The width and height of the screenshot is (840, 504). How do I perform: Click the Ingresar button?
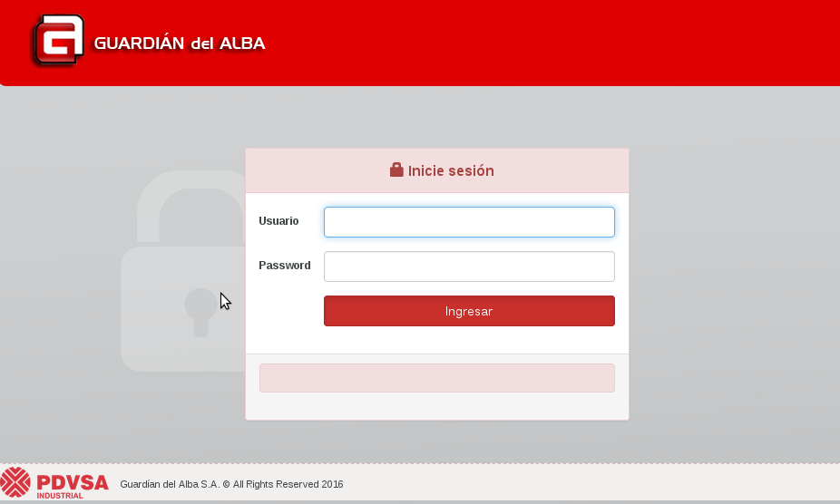[469, 311]
